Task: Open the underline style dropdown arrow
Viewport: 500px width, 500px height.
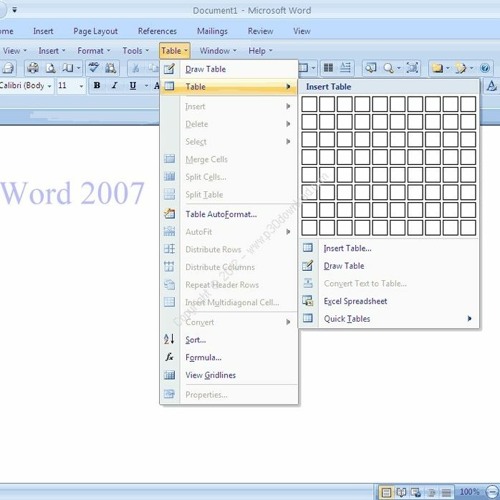Action: pyautogui.click(x=146, y=86)
